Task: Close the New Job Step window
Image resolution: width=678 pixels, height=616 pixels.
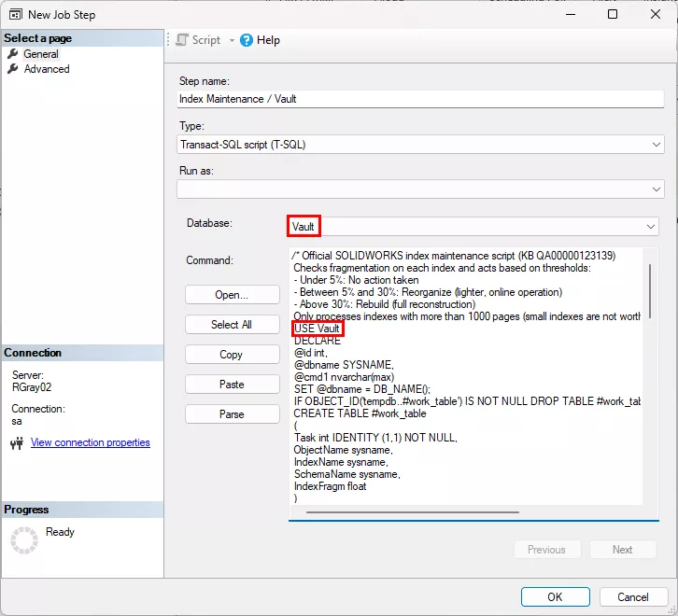Action: pyautogui.click(x=656, y=14)
